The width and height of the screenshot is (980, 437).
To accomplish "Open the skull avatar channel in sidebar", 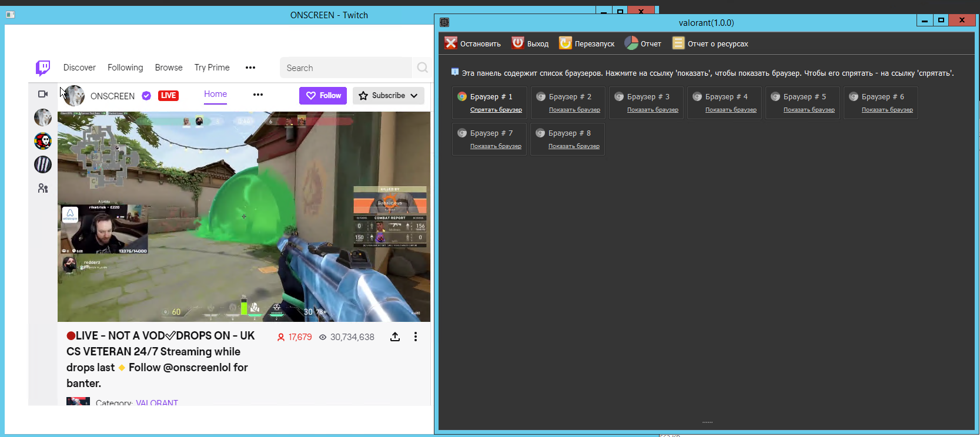I will 43,141.
